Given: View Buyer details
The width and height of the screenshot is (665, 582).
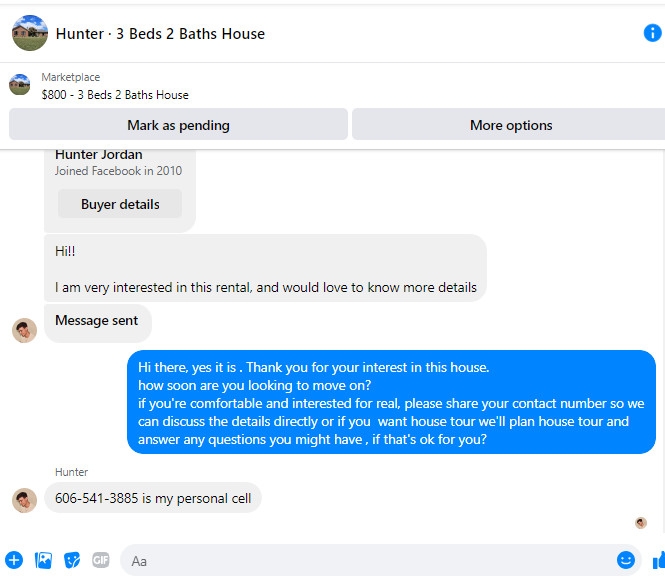Looking at the screenshot, I should point(120,204).
